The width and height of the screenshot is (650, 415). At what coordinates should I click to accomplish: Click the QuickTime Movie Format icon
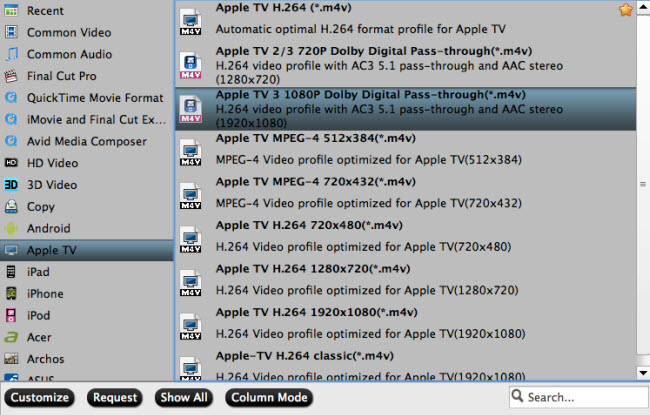pos(11,97)
